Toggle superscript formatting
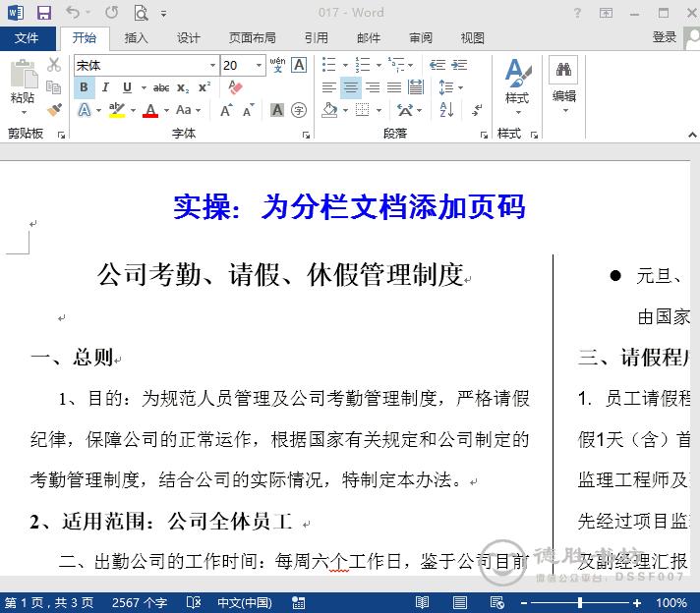Screen dimensions: 700x613 (204, 87)
